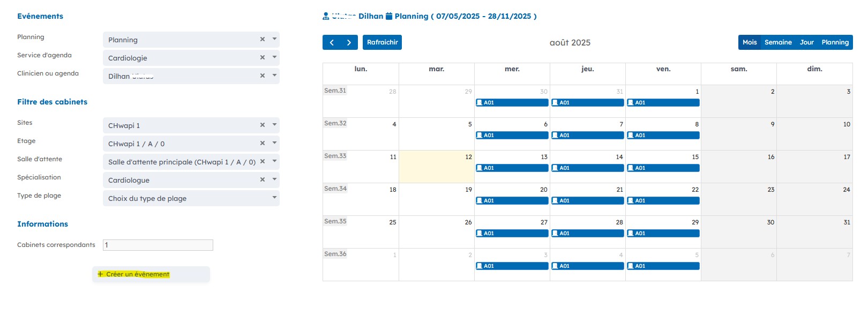Clear the Cardiologie service selection
Image resolution: width=868 pixels, height=315 pixels.
point(263,57)
